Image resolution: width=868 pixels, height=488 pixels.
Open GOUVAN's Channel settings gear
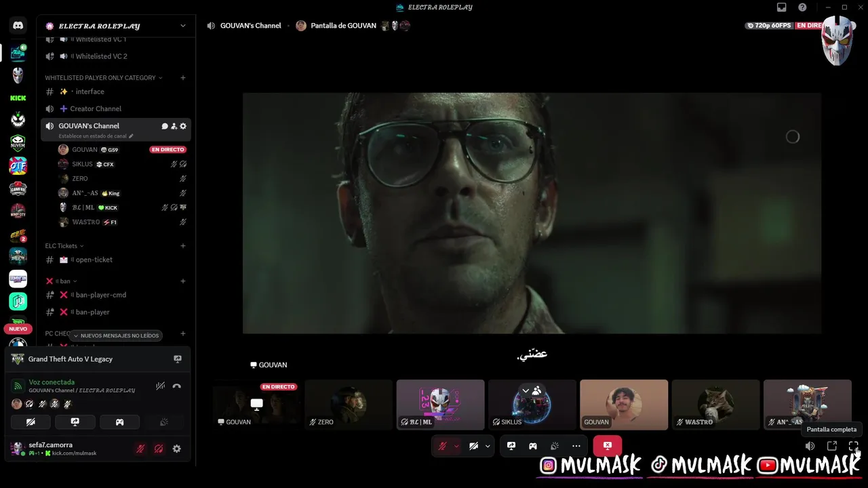tap(183, 126)
